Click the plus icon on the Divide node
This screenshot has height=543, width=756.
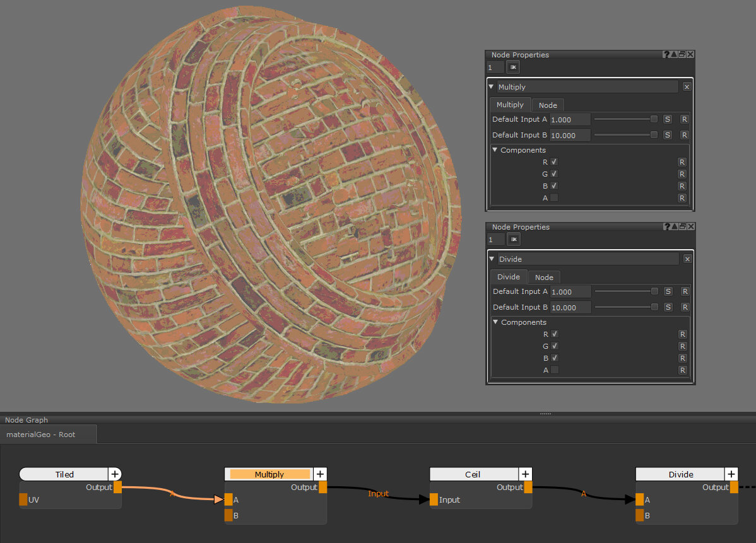731,474
